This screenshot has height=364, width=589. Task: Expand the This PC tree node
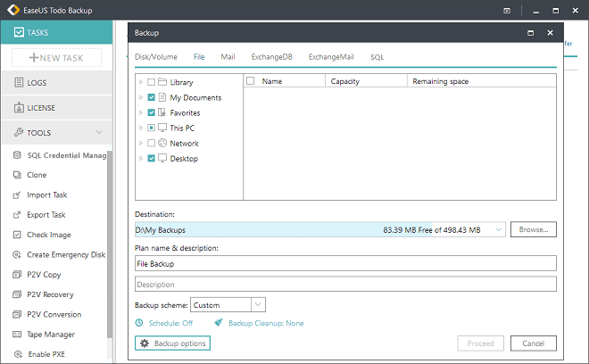coord(140,128)
